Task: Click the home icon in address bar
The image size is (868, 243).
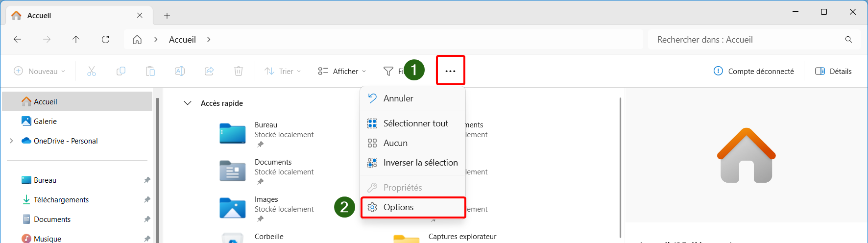Action: (137, 40)
